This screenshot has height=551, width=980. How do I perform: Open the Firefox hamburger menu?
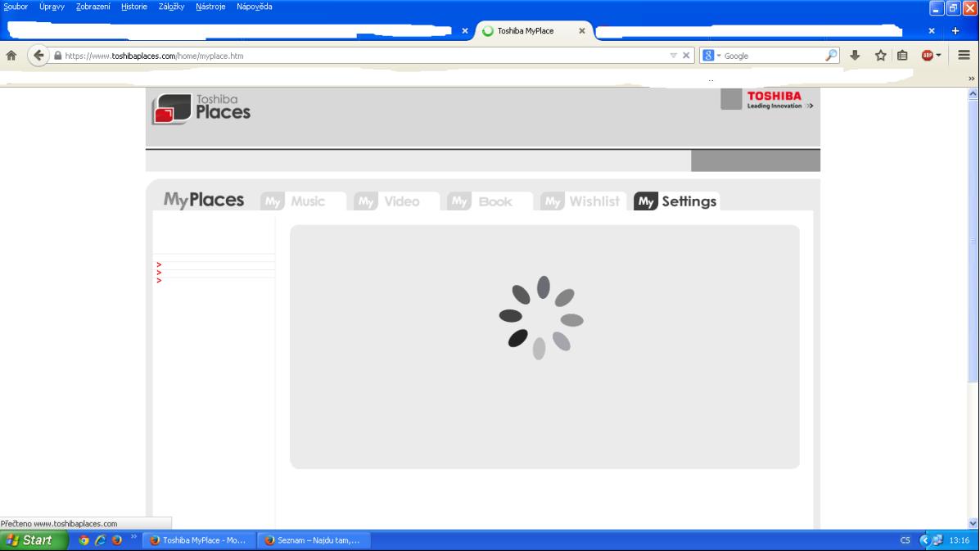pos(964,56)
